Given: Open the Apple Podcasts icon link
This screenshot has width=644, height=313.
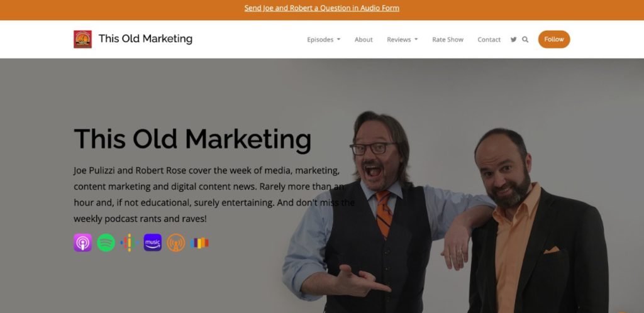Looking at the screenshot, I should click(82, 243).
